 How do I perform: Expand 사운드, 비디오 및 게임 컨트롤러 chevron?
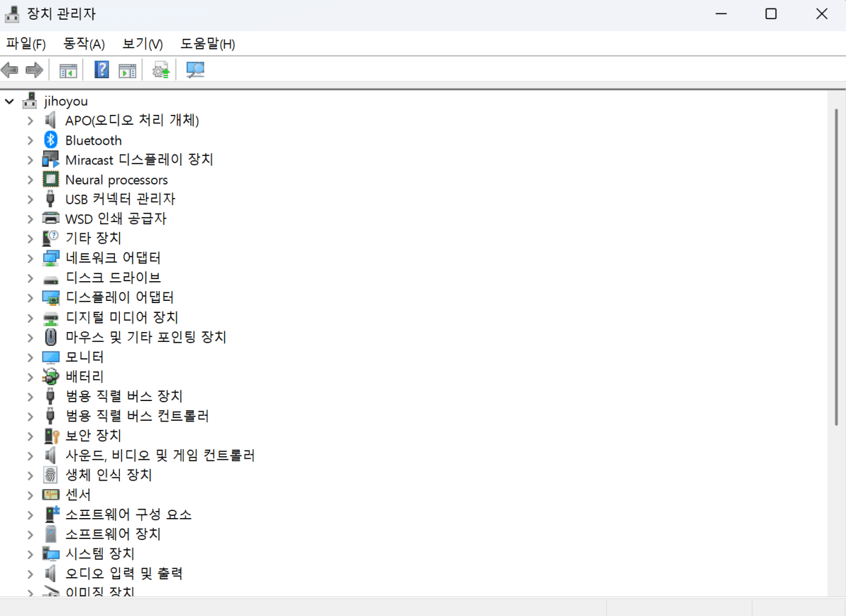[30, 455]
